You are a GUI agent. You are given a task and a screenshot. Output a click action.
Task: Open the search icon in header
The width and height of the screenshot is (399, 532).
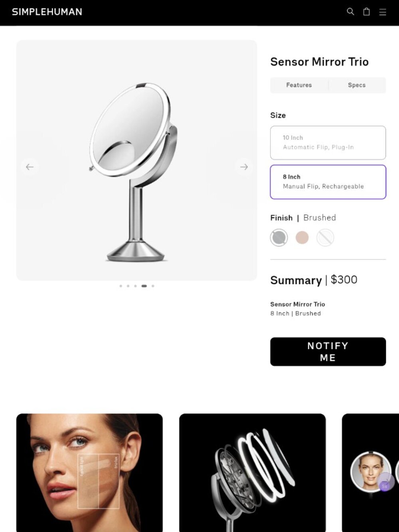point(350,12)
